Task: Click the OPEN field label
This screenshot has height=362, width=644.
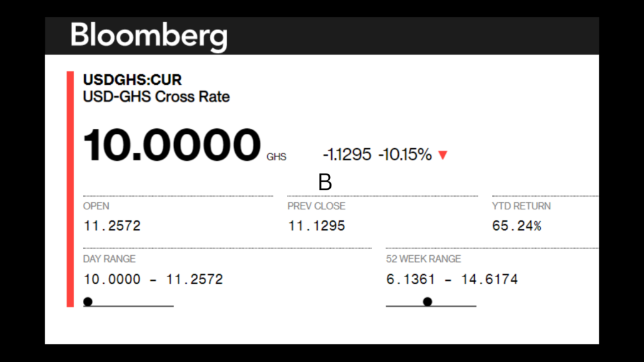Action: coord(96,206)
